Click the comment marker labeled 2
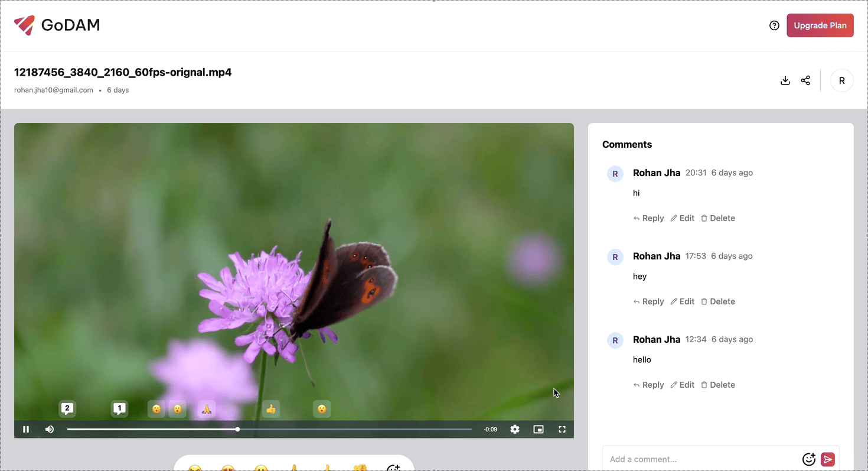 coord(67,408)
